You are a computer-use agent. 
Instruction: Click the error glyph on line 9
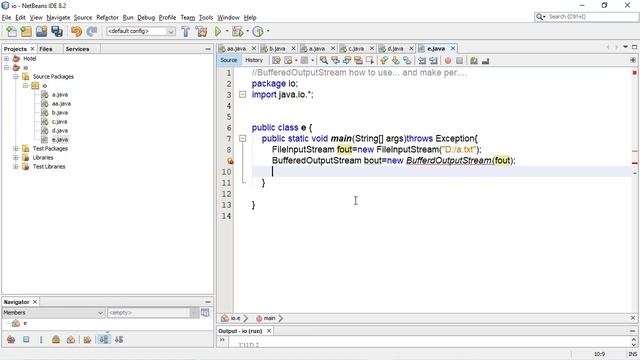pyautogui.click(x=230, y=161)
